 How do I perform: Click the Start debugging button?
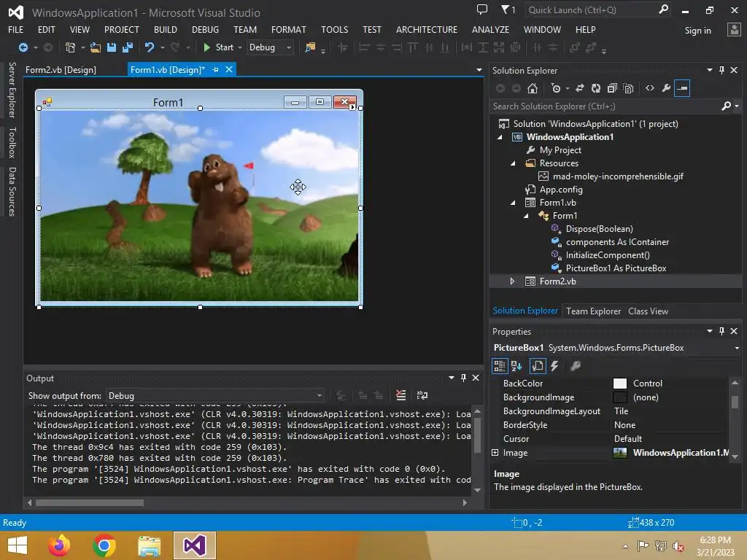point(219,47)
